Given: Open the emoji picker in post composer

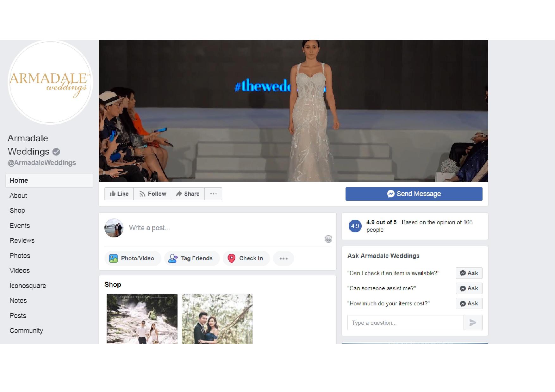Looking at the screenshot, I should pyautogui.click(x=328, y=239).
